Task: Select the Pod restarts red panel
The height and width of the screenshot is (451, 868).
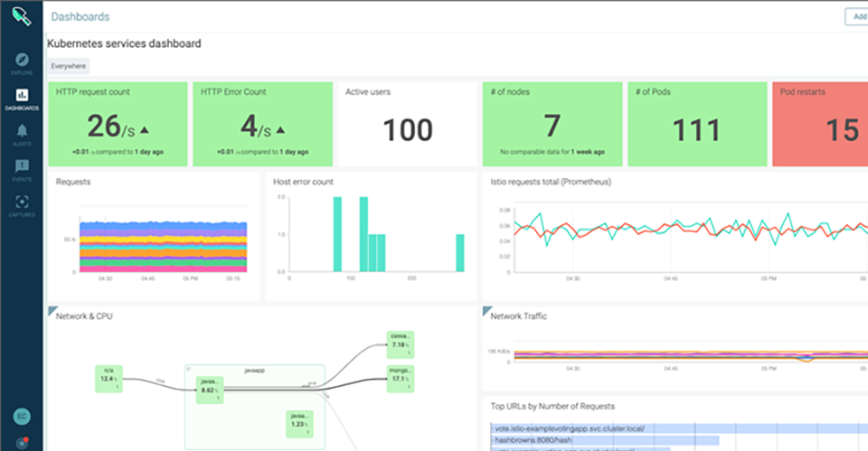Action: pyautogui.click(x=819, y=124)
